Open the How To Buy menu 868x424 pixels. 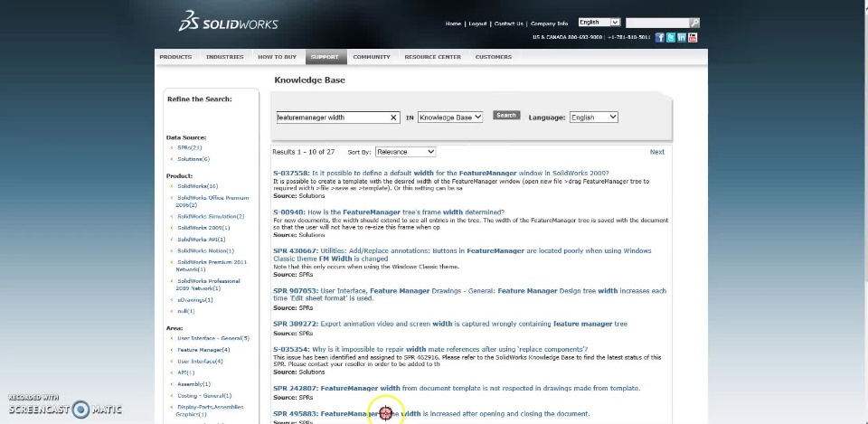click(278, 57)
